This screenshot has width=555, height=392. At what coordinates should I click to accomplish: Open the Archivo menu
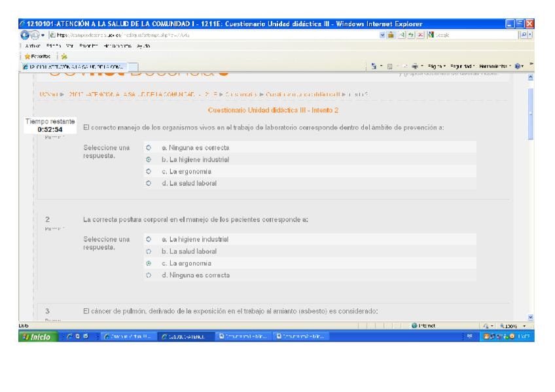tap(33, 46)
